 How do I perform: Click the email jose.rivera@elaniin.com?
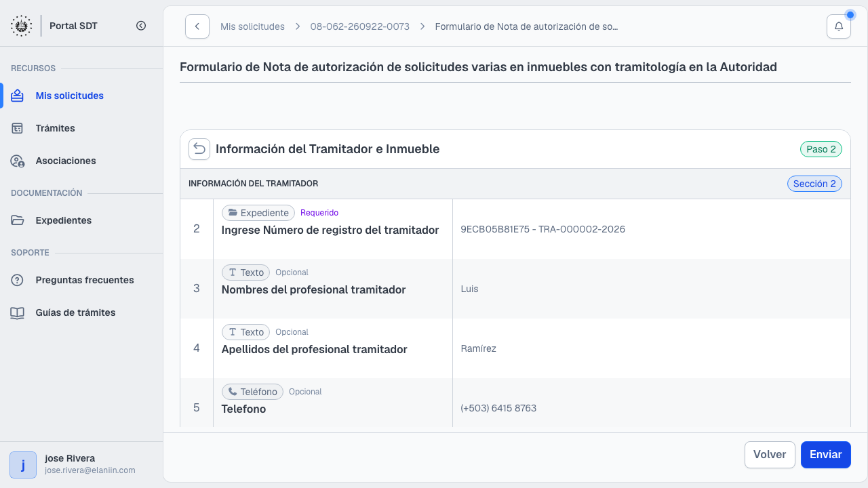(90, 470)
